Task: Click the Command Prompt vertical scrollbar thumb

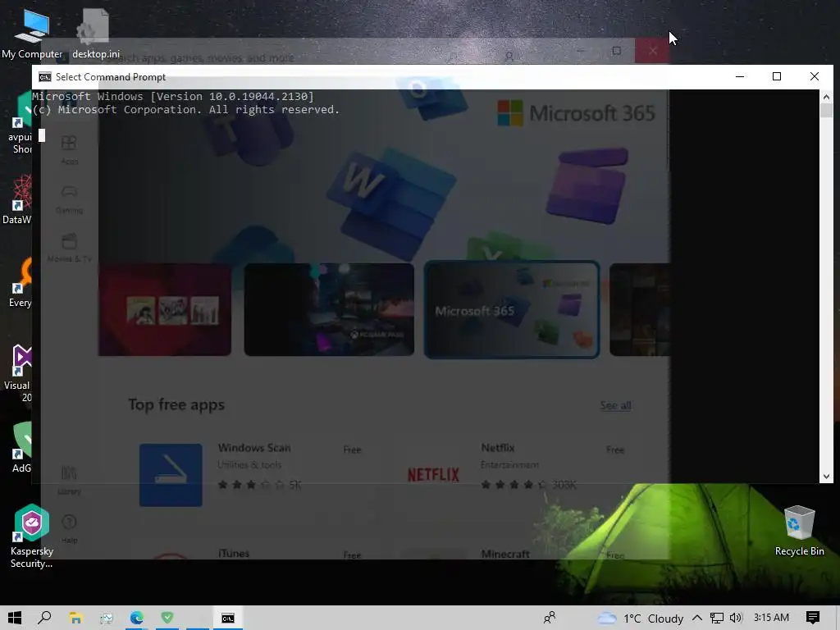Action: pyautogui.click(x=826, y=111)
